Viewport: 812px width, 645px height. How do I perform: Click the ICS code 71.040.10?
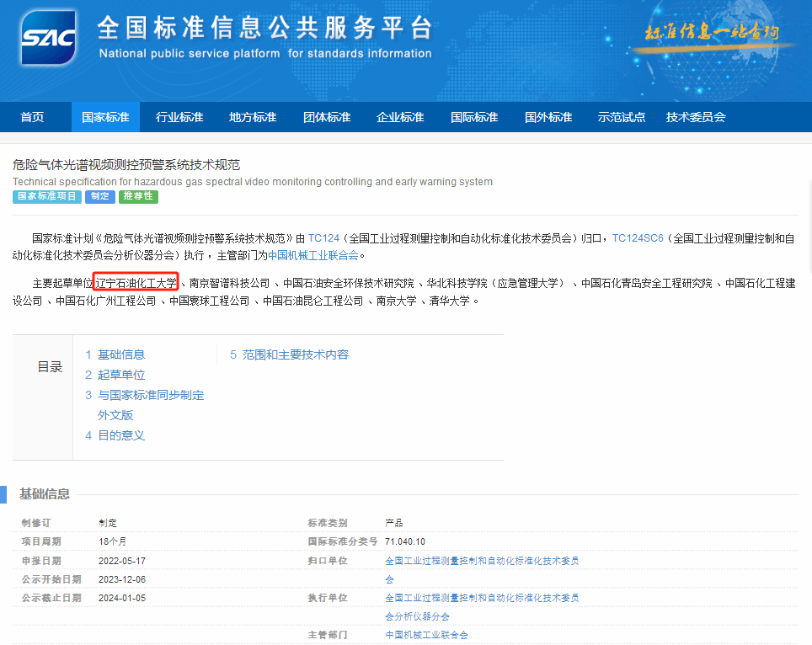[x=405, y=541]
